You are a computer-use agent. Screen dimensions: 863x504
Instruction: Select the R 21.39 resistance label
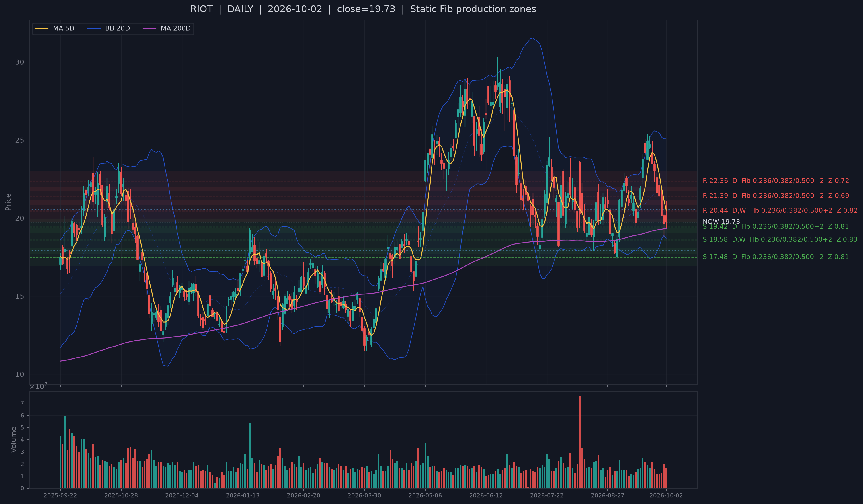click(776, 196)
